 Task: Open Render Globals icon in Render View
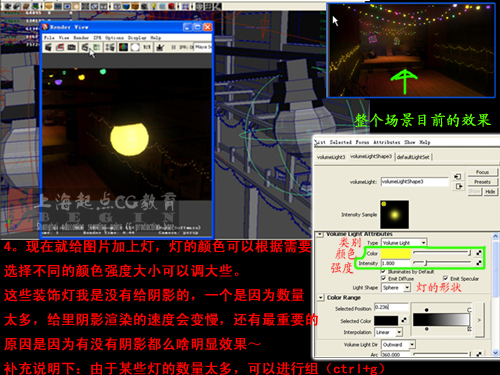(x=110, y=48)
